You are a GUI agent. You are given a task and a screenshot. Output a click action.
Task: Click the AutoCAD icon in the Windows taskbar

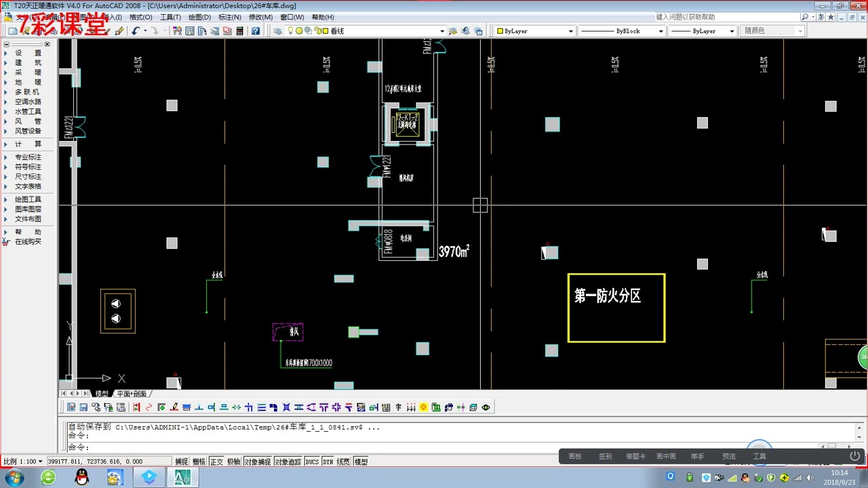[182, 477]
